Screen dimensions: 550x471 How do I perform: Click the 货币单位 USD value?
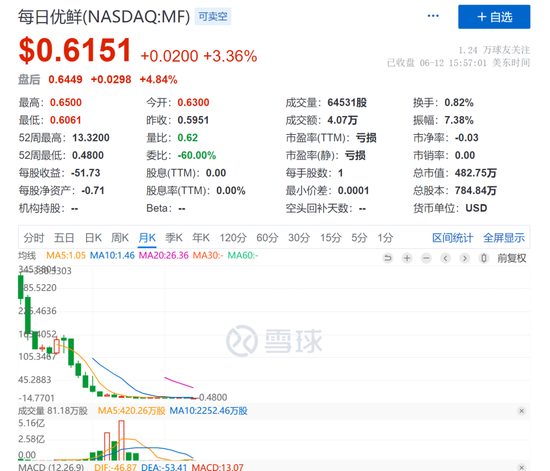coord(476,208)
